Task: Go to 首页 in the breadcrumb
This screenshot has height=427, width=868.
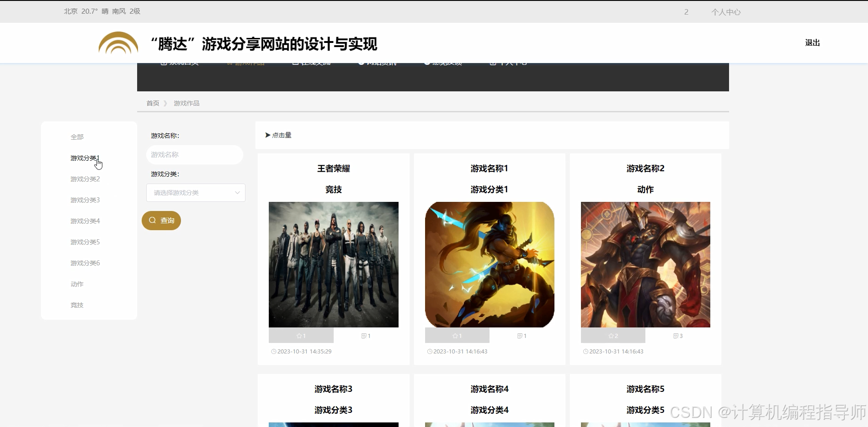Action: [x=153, y=103]
